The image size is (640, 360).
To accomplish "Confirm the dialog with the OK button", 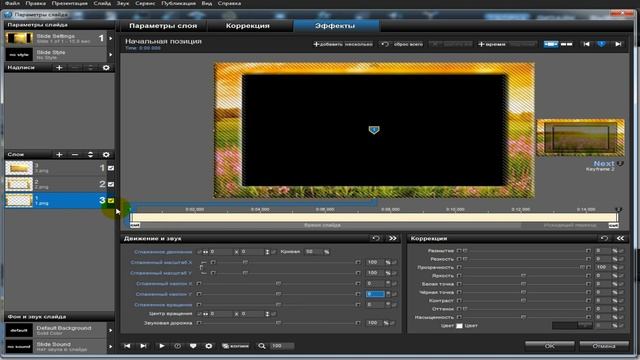I will [x=549, y=346].
